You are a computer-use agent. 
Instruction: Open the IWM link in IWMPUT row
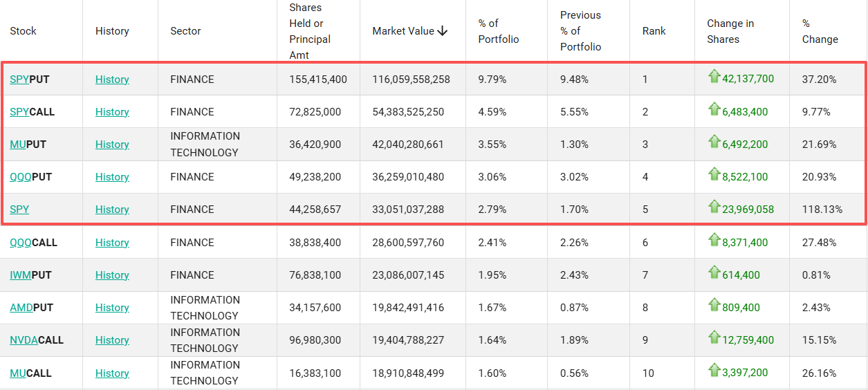(x=21, y=275)
